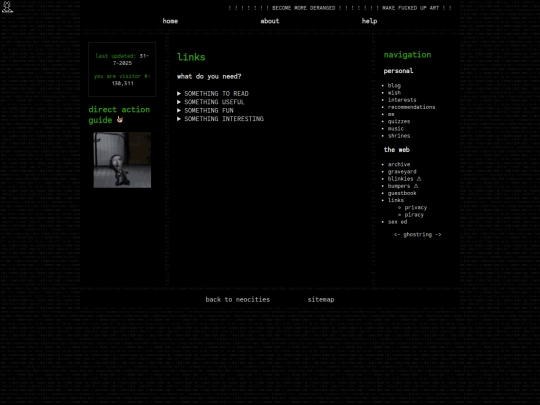Open the links page in navigation list
The width and height of the screenshot is (540, 405).
pyautogui.click(x=396, y=200)
